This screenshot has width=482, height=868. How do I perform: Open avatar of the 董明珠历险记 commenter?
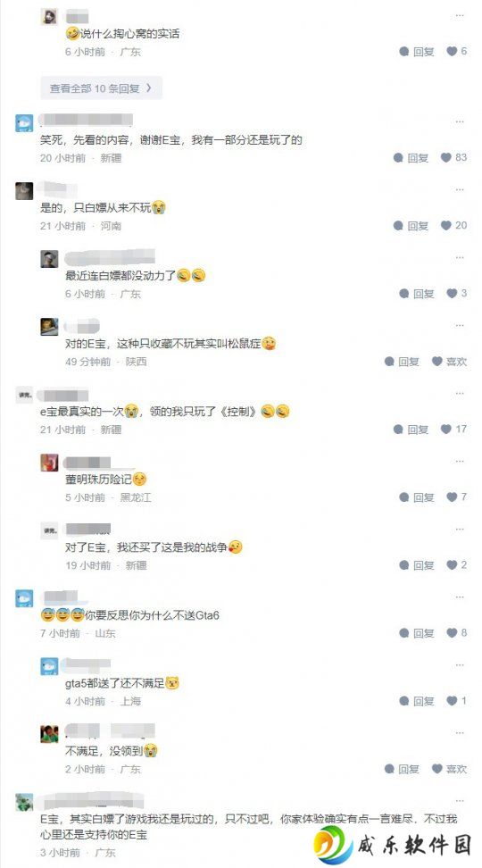click(x=49, y=463)
